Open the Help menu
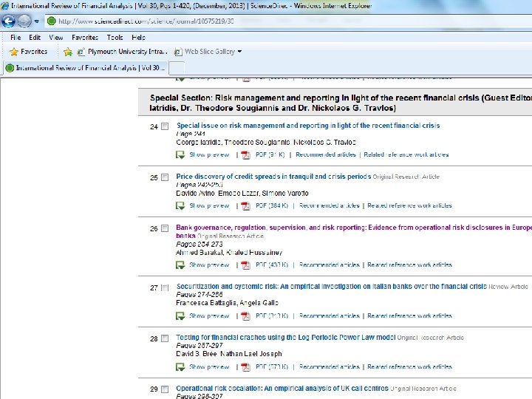The height and width of the screenshot is (399, 532). point(138,38)
